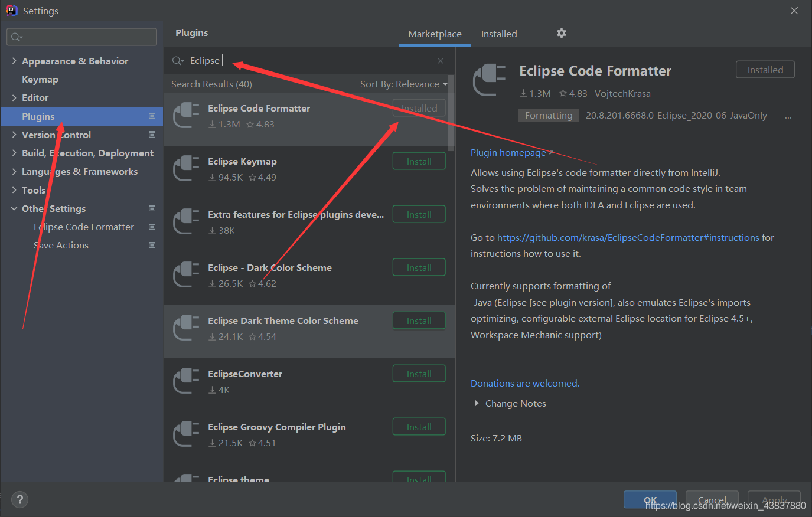812x517 pixels.
Task: Open the Donations are welcomed link
Action: pyautogui.click(x=525, y=383)
